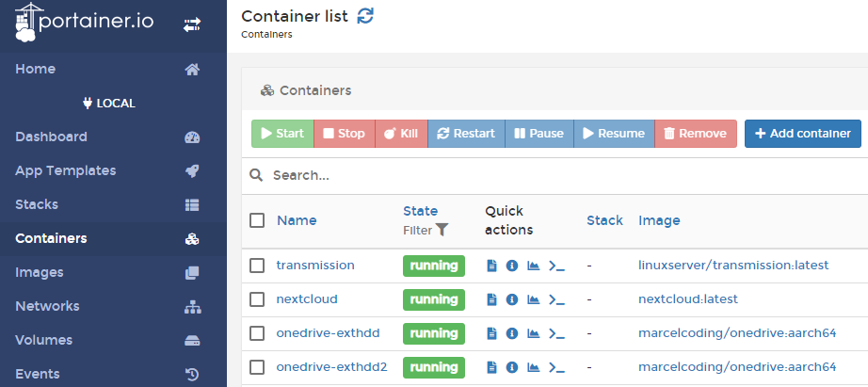Click the Images copy icon
This screenshot has width=868, height=387.
(x=192, y=273)
